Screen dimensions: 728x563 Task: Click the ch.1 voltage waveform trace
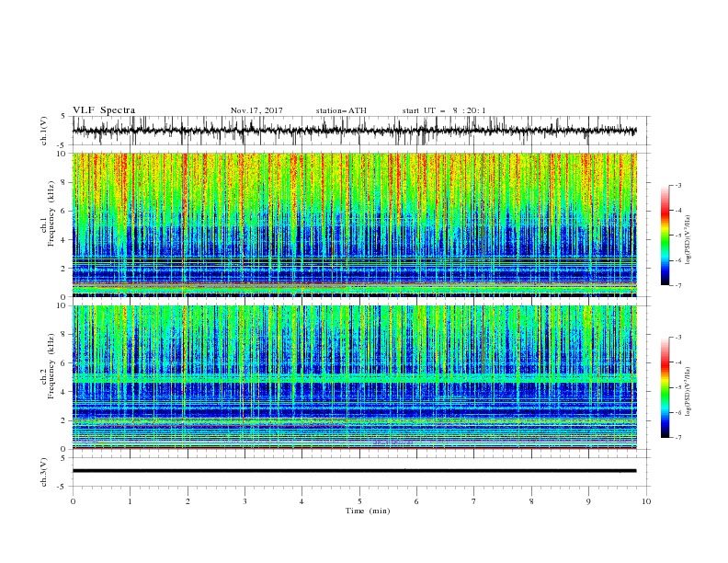tap(354, 131)
